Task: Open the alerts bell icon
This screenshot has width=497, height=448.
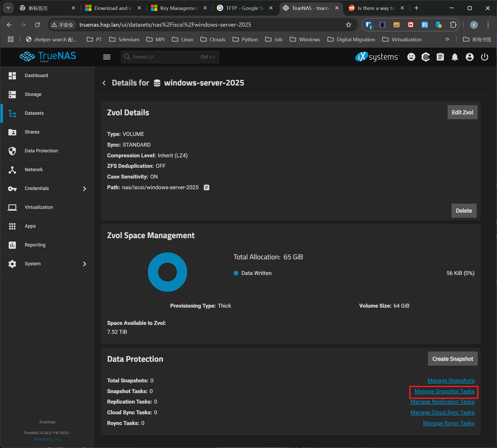Action: (x=455, y=57)
